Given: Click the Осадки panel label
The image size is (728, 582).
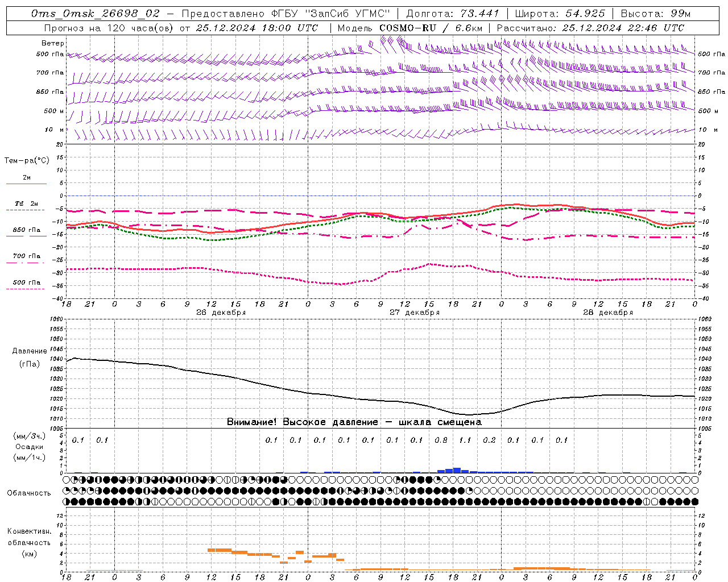Looking at the screenshot, I should (x=30, y=447).
